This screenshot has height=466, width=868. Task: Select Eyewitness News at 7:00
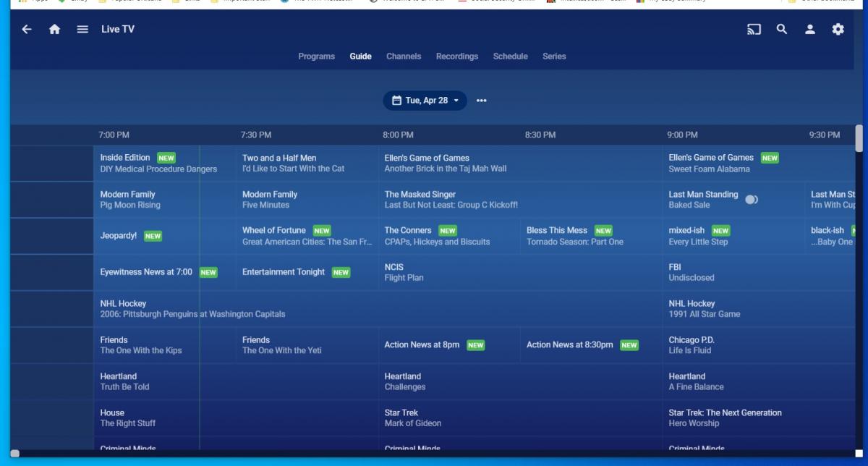click(x=164, y=272)
